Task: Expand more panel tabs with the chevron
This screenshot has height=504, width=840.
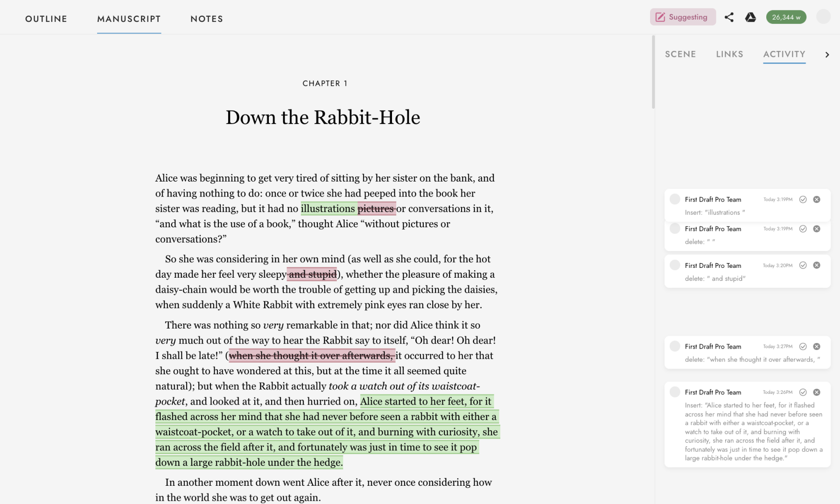Action: pos(827,55)
